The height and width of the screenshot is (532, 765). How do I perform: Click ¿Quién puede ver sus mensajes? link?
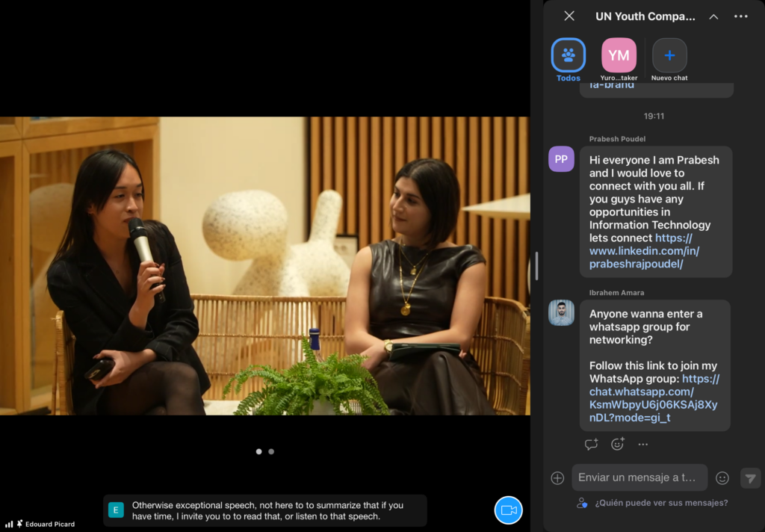pyautogui.click(x=660, y=503)
